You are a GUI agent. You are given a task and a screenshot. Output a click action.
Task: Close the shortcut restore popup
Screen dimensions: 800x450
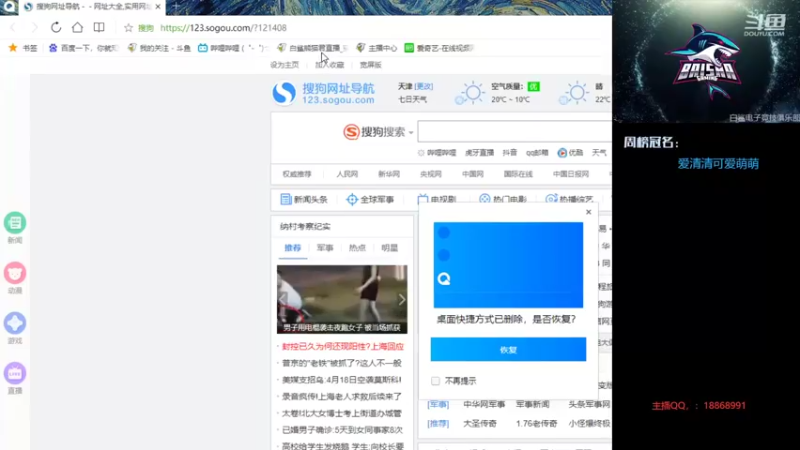click(588, 212)
